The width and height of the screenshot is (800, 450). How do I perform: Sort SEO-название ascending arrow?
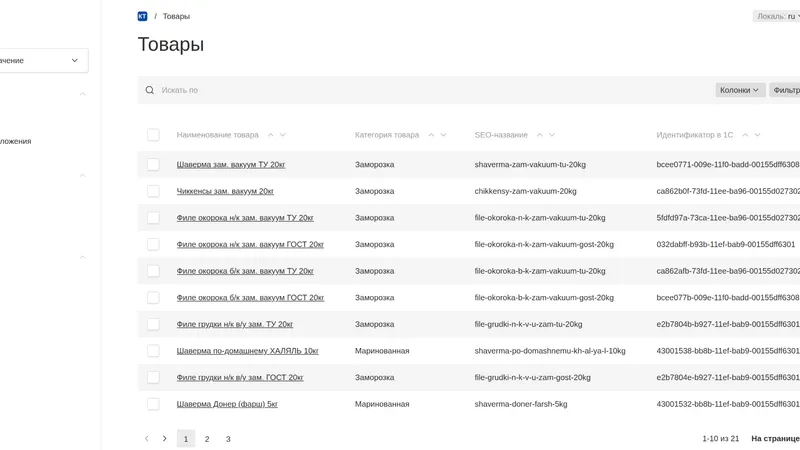click(x=540, y=135)
